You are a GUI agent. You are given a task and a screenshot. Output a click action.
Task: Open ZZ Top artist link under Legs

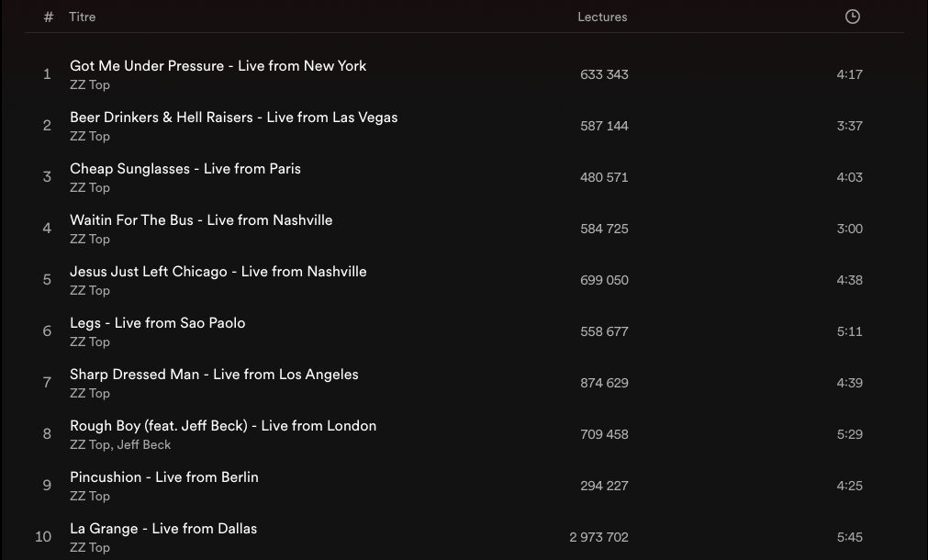tap(90, 342)
